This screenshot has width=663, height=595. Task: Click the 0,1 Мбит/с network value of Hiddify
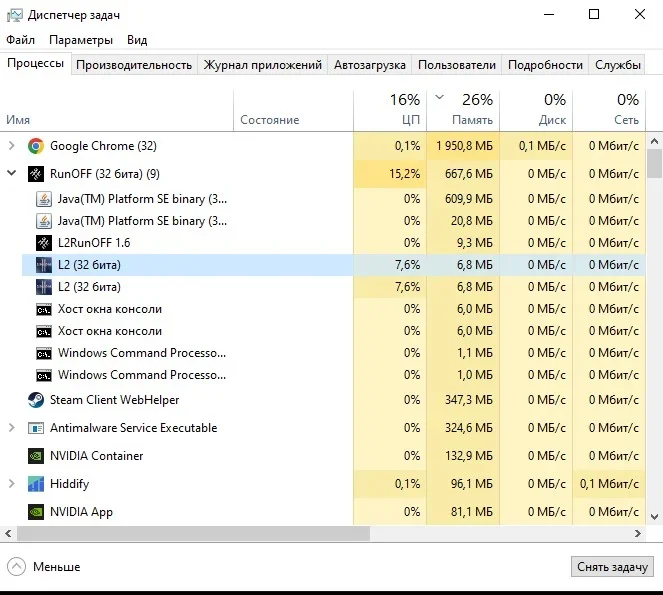click(x=609, y=484)
